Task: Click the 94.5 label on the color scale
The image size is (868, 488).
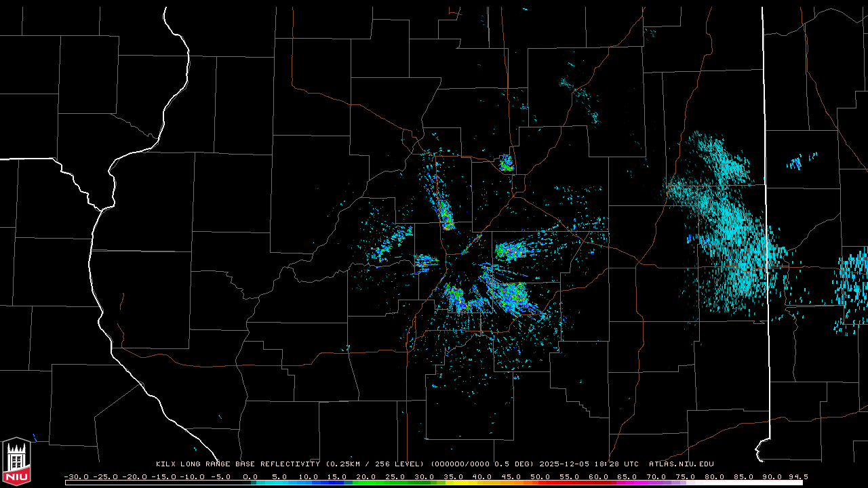Action: (797, 476)
